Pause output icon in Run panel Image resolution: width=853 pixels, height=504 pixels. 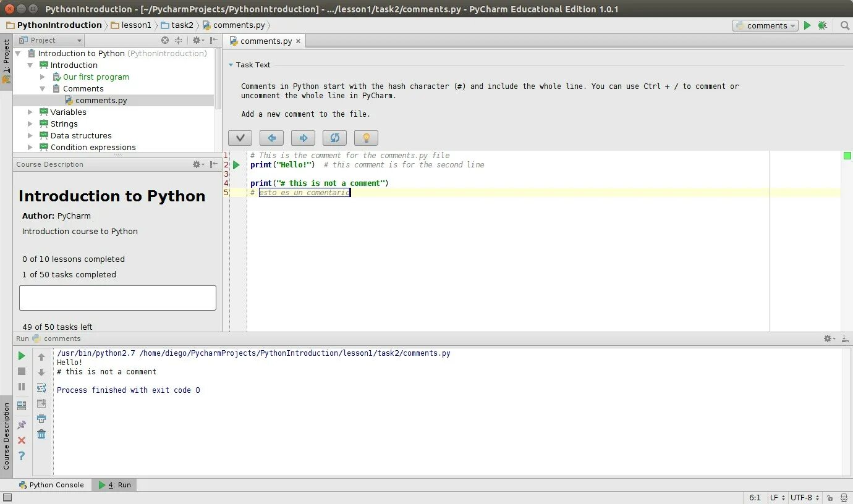pos(22,387)
